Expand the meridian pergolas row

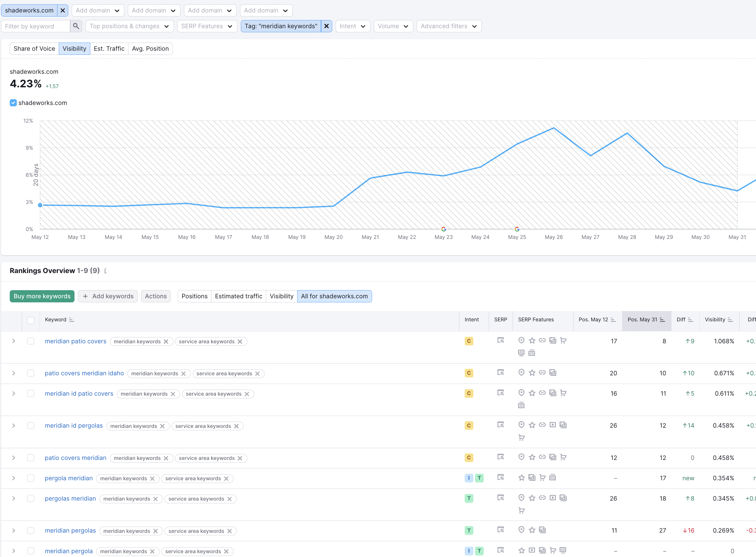click(14, 531)
